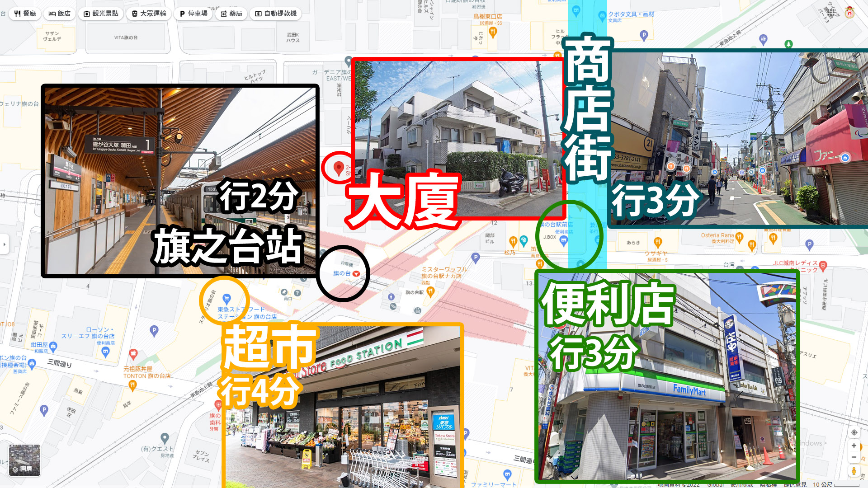
Task: Select the ローソン convenience store pin
Action: pos(105,352)
